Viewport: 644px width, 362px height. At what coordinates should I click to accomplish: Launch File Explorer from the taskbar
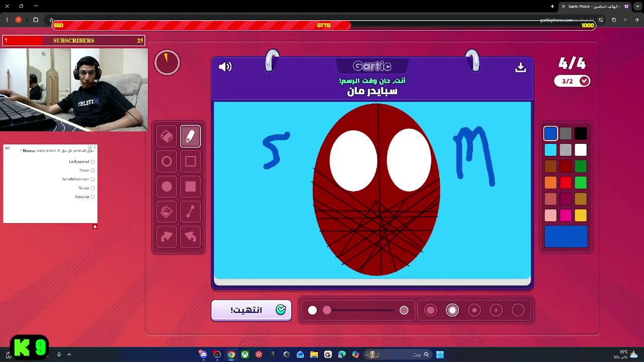click(x=314, y=354)
